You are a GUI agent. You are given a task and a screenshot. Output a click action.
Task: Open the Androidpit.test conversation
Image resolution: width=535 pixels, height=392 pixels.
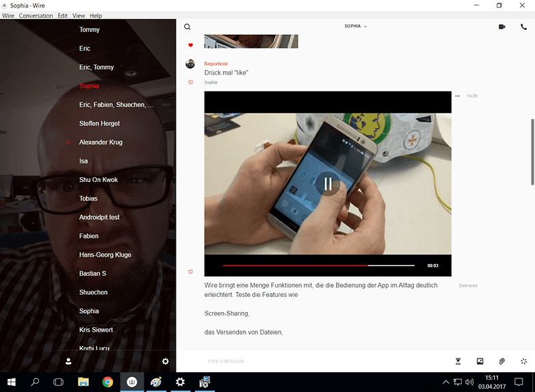(99, 218)
